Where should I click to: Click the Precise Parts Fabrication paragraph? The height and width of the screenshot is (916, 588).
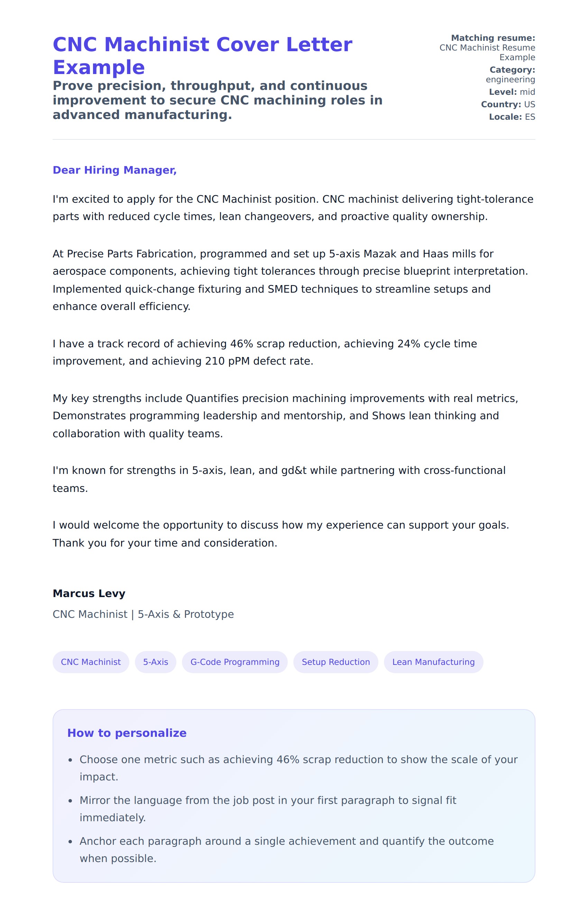point(290,280)
